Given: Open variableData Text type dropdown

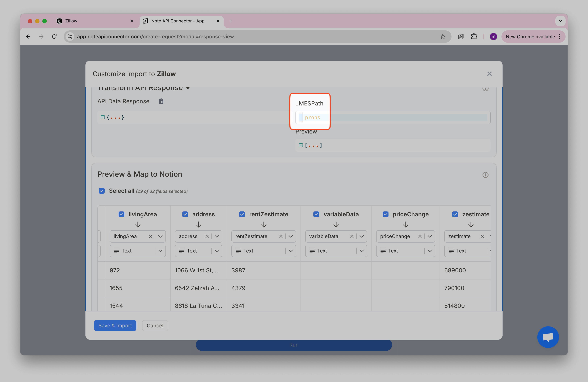Looking at the screenshot, I should 336,251.
